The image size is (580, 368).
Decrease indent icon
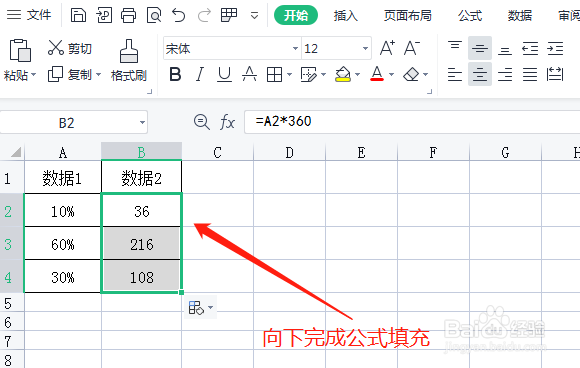pyautogui.click(x=530, y=48)
